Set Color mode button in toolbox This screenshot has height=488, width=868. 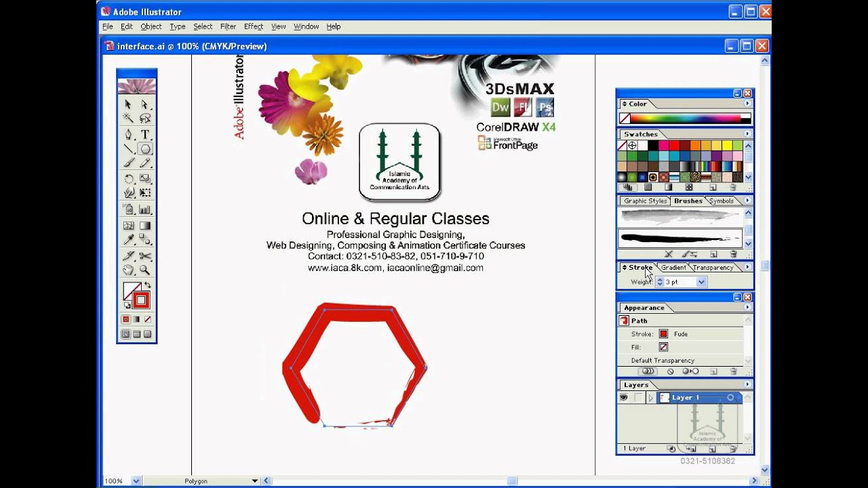click(x=125, y=319)
